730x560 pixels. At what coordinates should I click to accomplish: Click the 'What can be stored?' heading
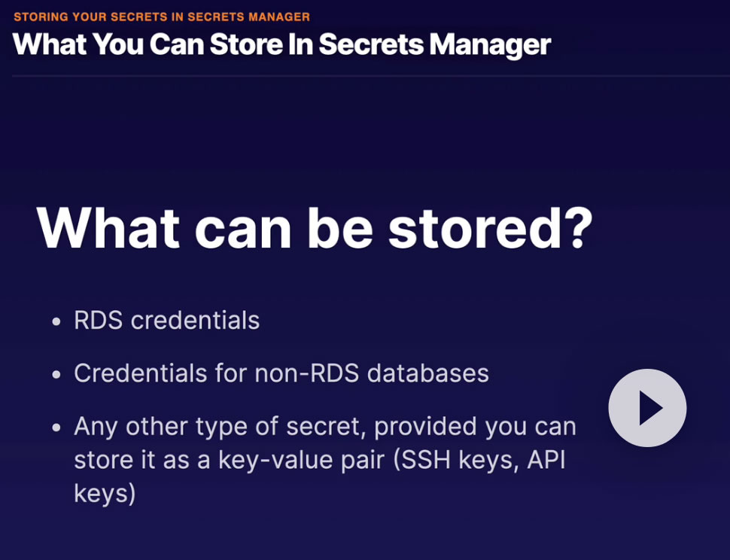click(x=315, y=227)
